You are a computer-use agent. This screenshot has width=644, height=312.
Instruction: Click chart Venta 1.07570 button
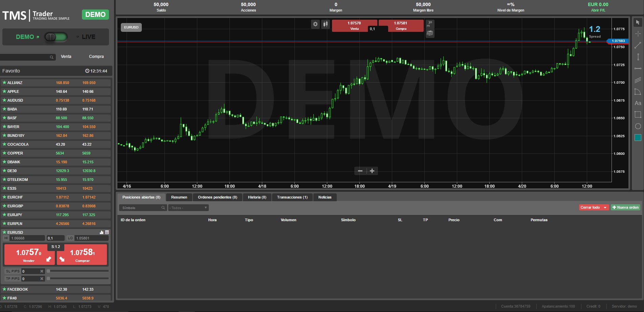pyautogui.click(x=354, y=26)
